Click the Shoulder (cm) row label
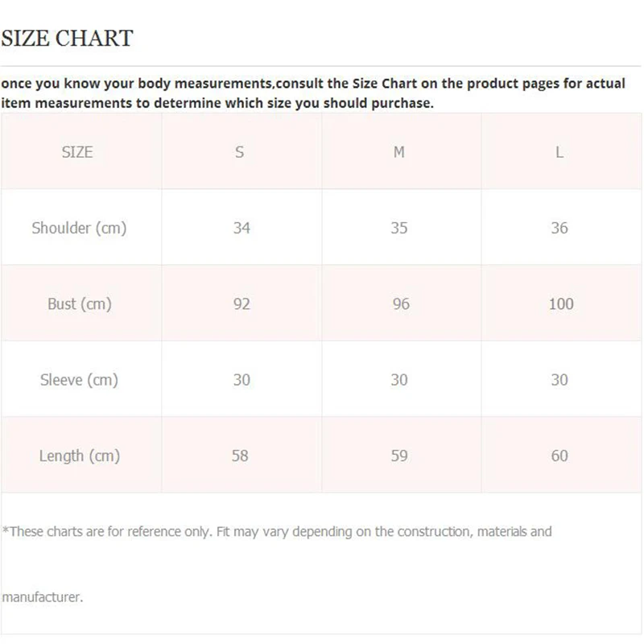This screenshot has height=644, width=644. click(79, 228)
